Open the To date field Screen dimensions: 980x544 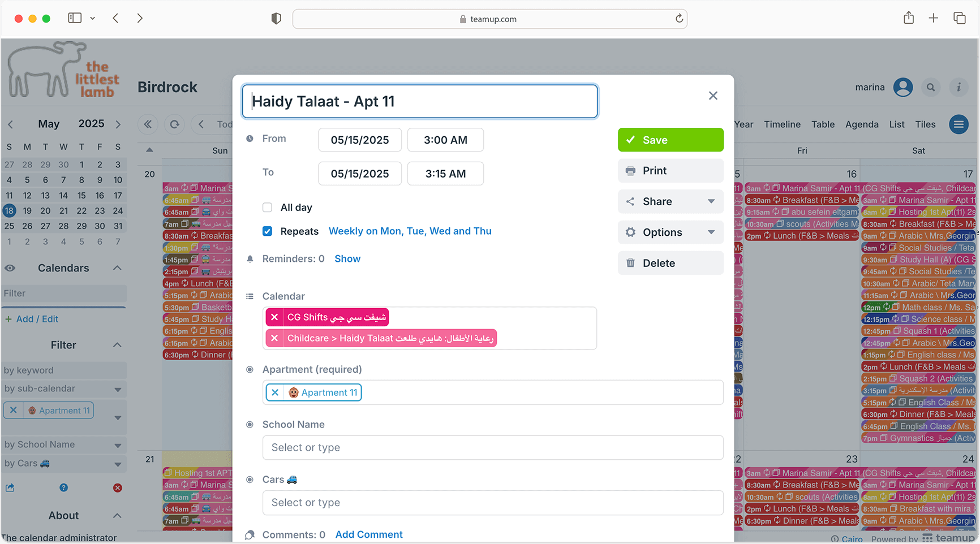coord(360,174)
